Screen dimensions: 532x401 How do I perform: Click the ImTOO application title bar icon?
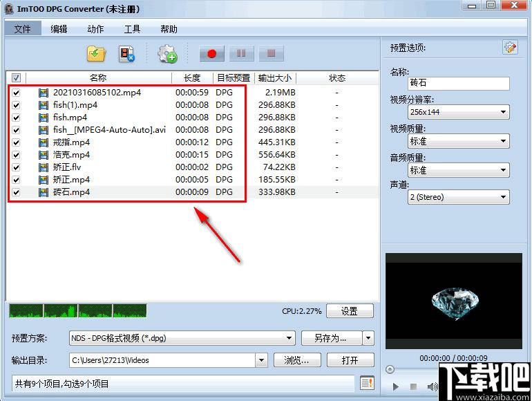tap(9, 9)
